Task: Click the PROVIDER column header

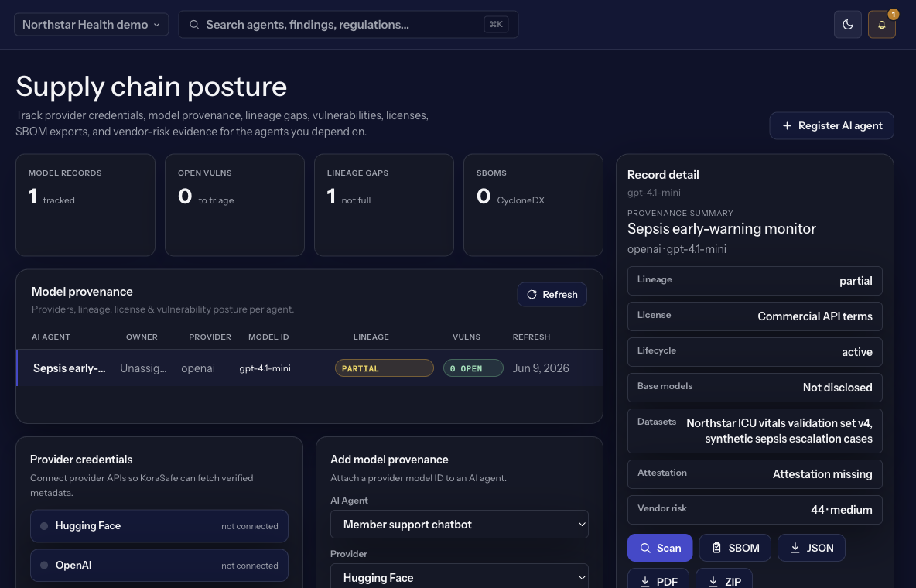Action: pos(210,337)
